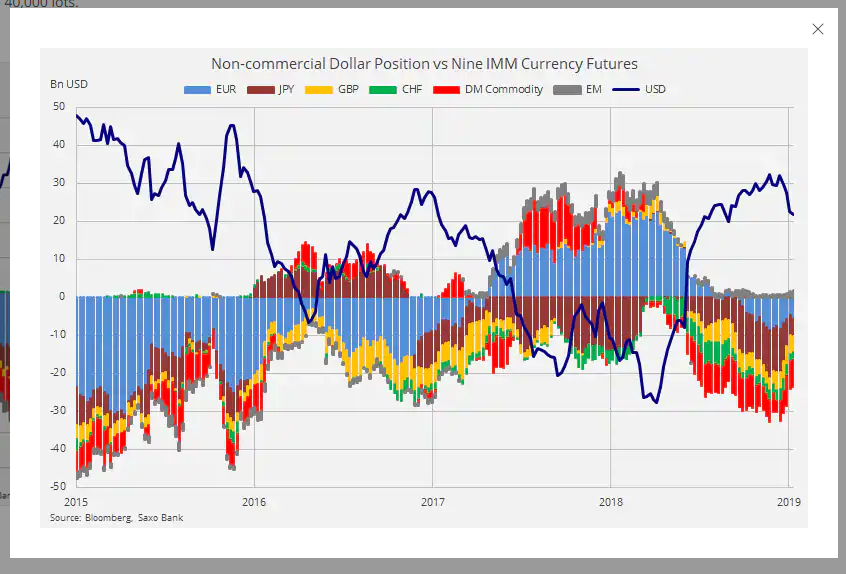Viewport: 846px width, 574px height.
Task: Click the 20 y-axis label
Action: click(x=59, y=221)
